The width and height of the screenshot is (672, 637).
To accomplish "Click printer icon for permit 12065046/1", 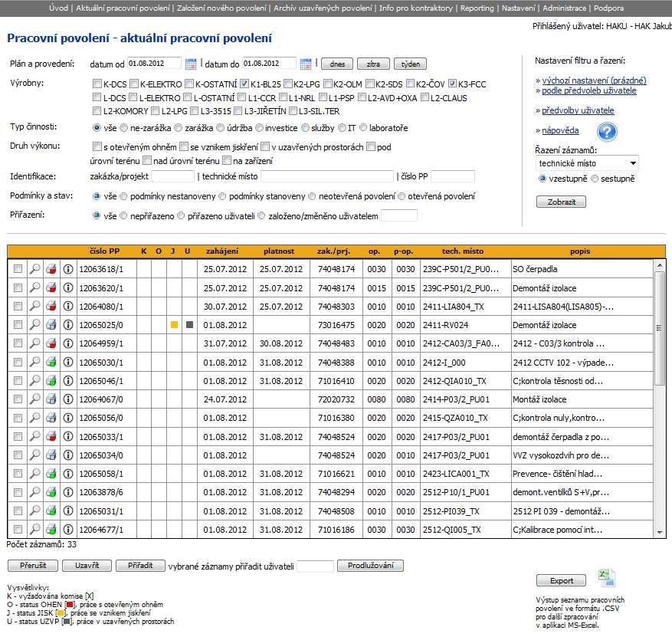I will (51, 381).
